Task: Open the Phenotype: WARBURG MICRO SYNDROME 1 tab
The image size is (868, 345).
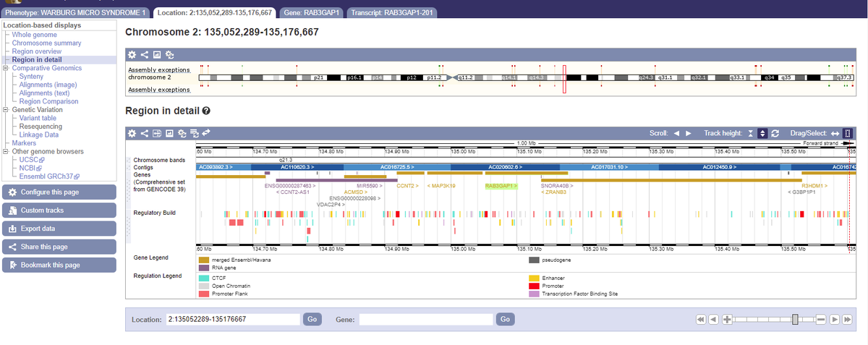Action: pos(75,13)
